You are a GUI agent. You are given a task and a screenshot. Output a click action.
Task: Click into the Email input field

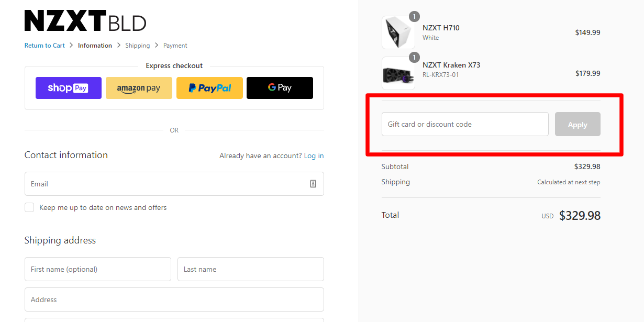165,184
